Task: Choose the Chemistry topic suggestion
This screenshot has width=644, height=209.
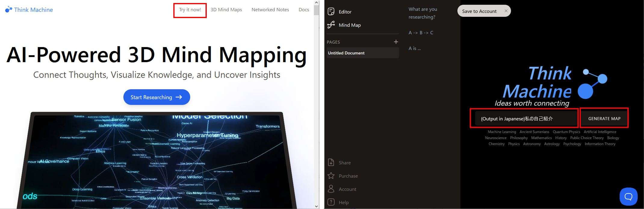Action: (x=497, y=144)
